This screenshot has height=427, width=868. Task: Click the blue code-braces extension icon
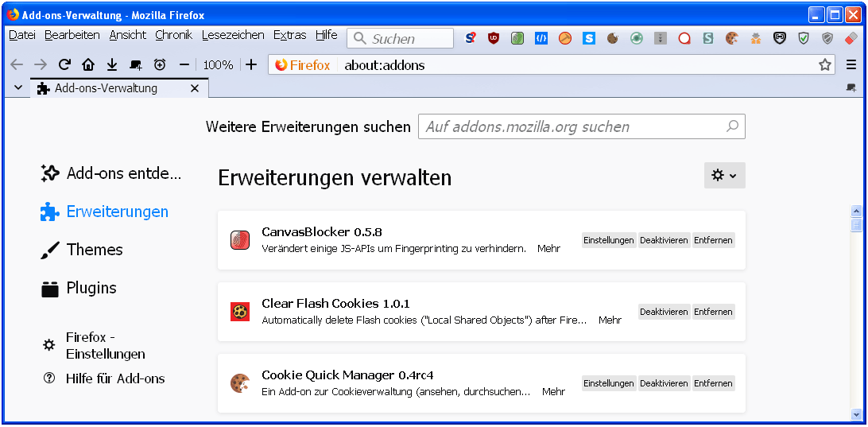(x=541, y=38)
